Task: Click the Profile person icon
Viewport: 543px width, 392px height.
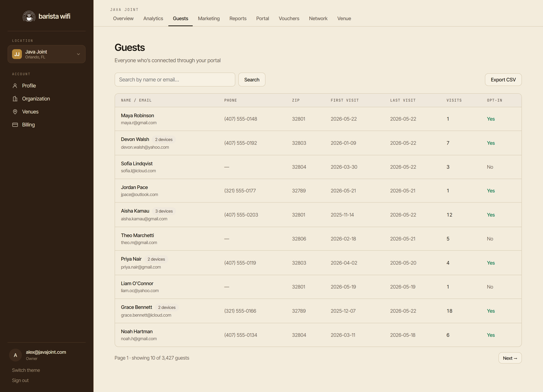Action: coord(15,86)
